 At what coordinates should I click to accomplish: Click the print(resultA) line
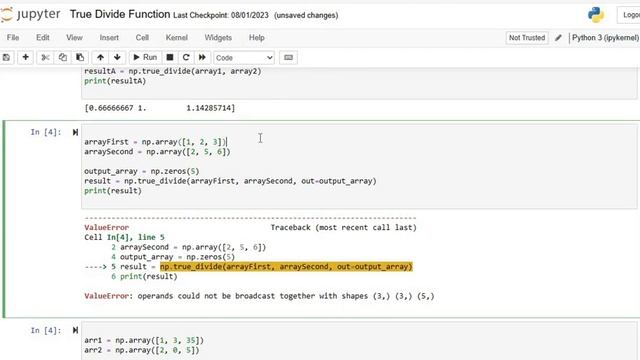pos(115,81)
